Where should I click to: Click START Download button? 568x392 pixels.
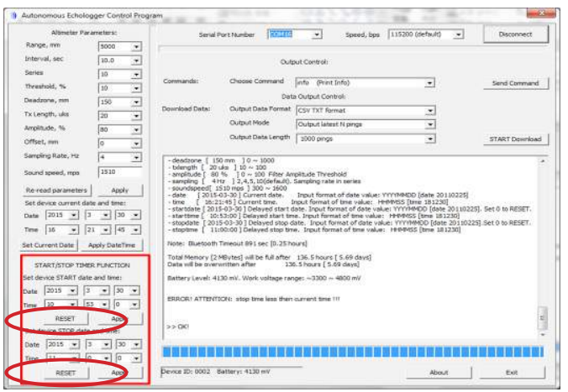click(x=514, y=139)
